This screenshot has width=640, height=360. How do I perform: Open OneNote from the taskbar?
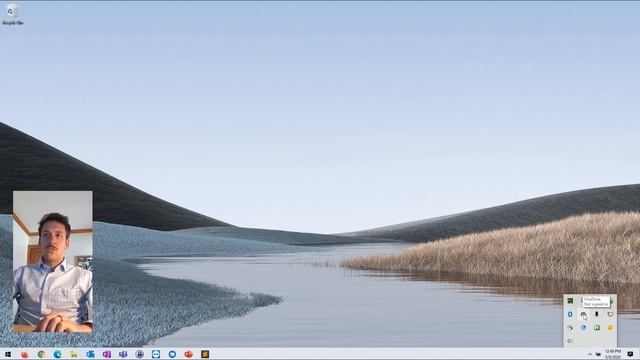107,354
